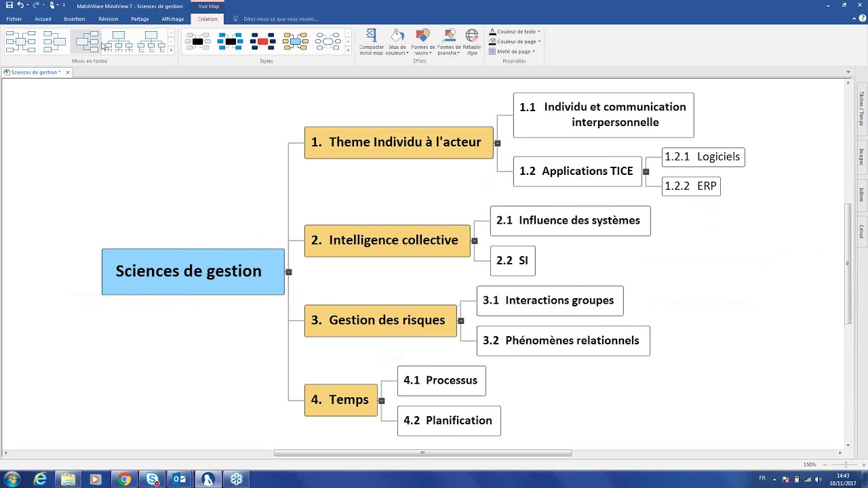
Task: Select branch 3. Gestion des risques
Action: click(x=380, y=321)
